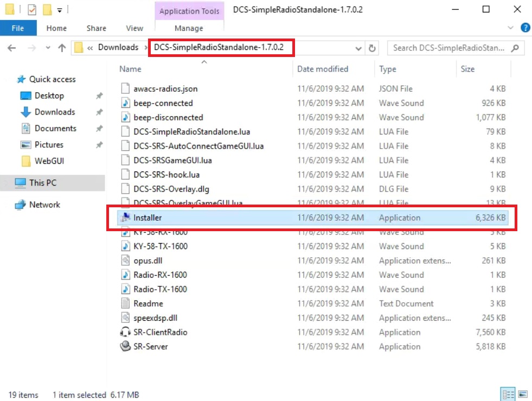
Task: Click the SR-ClientRadio headset icon
Action: 125,332
